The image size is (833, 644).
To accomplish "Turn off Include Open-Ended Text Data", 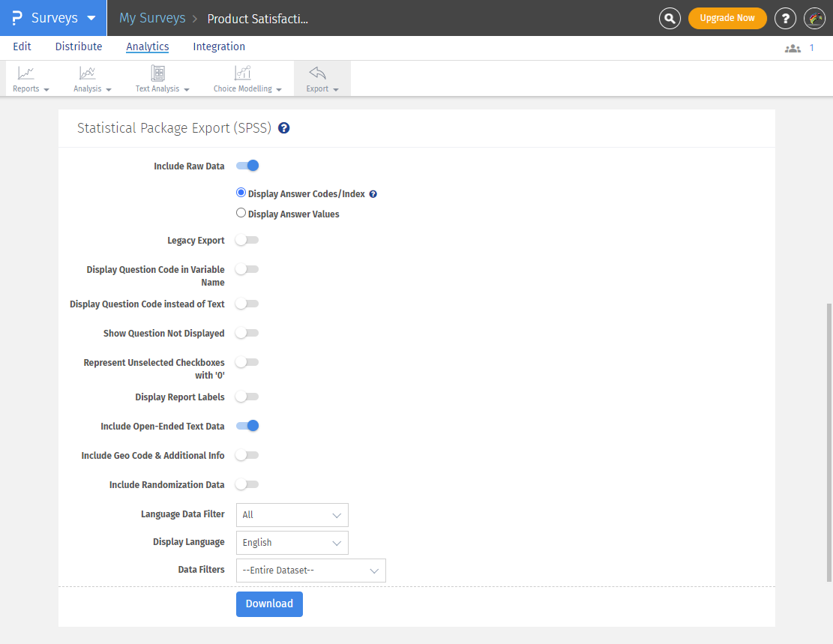I will click(247, 425).
